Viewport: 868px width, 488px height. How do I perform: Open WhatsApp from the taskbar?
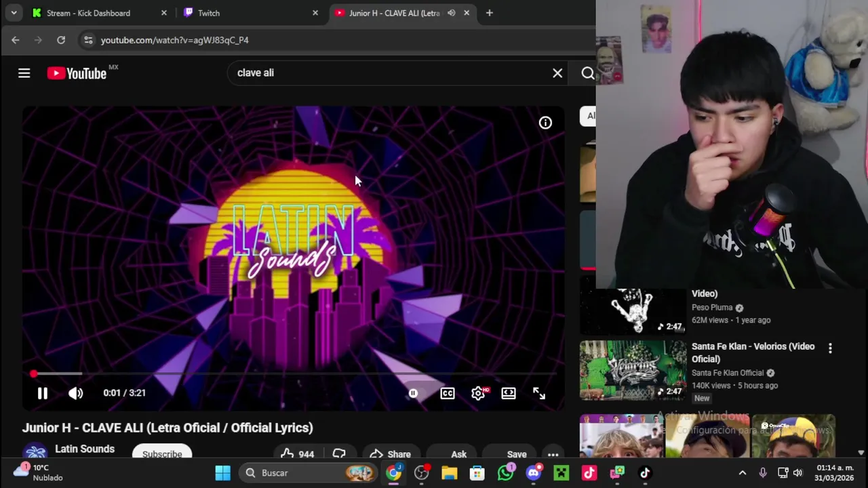pyautogui.click(x=505, y=473)
